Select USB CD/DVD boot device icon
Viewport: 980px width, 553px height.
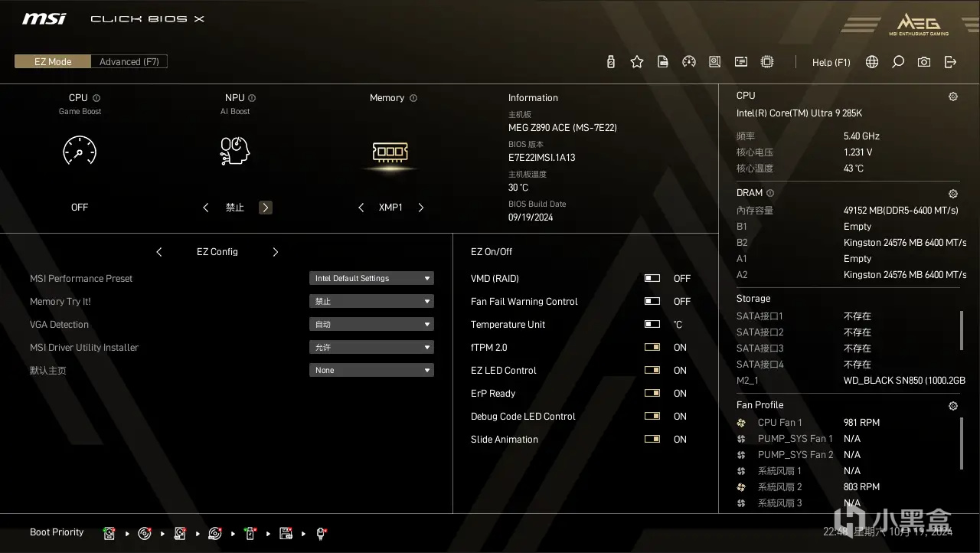[215, 533]
